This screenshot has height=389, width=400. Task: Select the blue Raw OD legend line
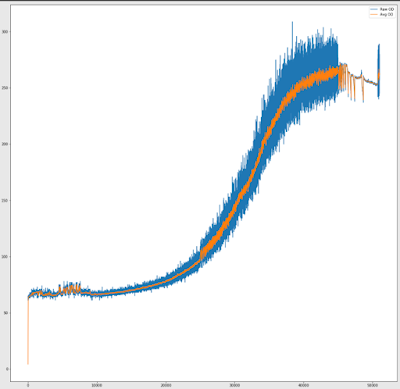coord(374,10)
